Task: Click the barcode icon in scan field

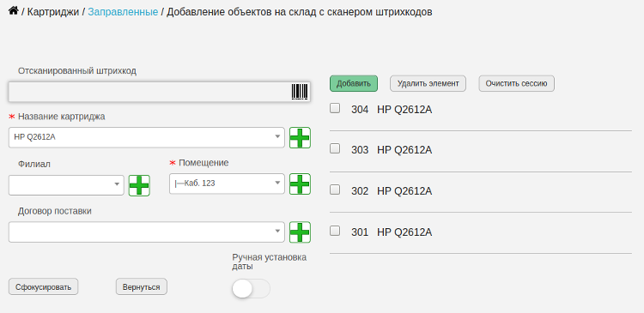Action: [x=300, y=92]
